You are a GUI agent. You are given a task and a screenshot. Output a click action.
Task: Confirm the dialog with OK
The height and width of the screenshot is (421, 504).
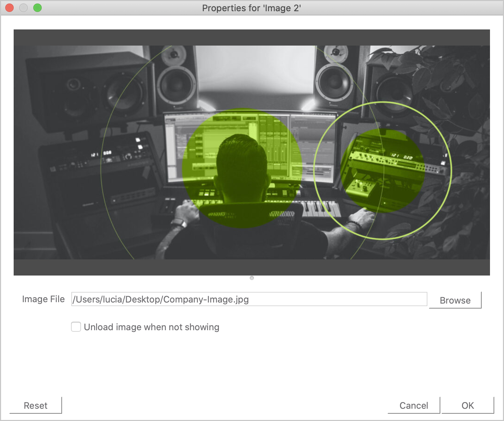pos(467,405)
